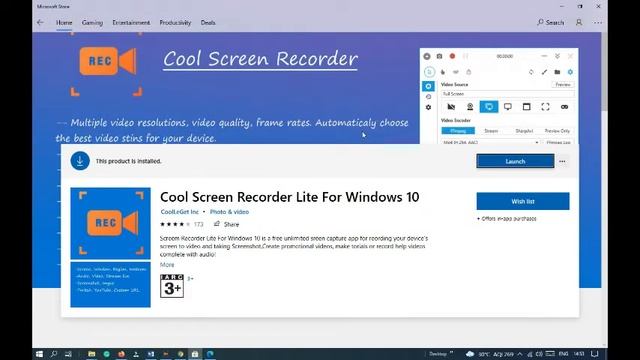This screenshot has height=360, width=640.
Task: Click the pen draw icon in recorder preview
Action: click(544, 72)
